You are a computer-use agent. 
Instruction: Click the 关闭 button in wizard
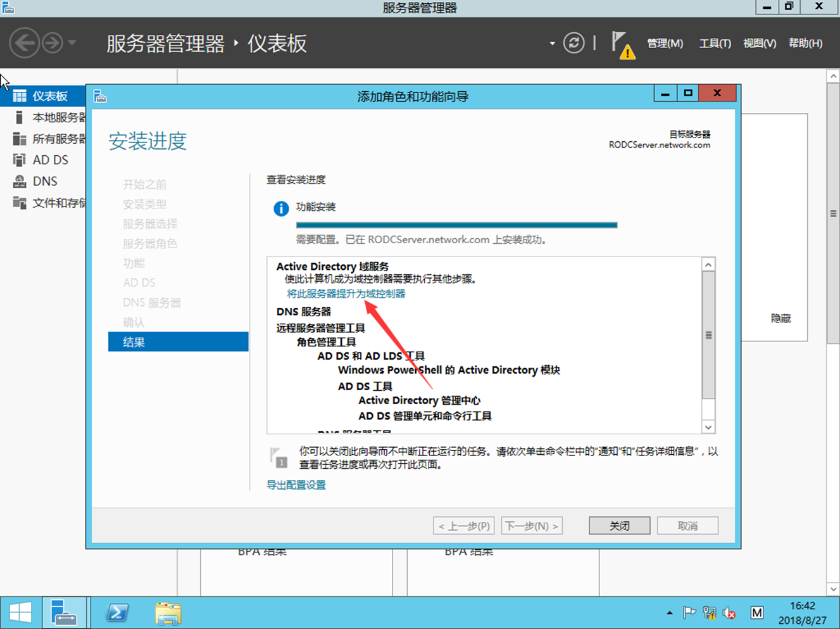tap(619, 526)
